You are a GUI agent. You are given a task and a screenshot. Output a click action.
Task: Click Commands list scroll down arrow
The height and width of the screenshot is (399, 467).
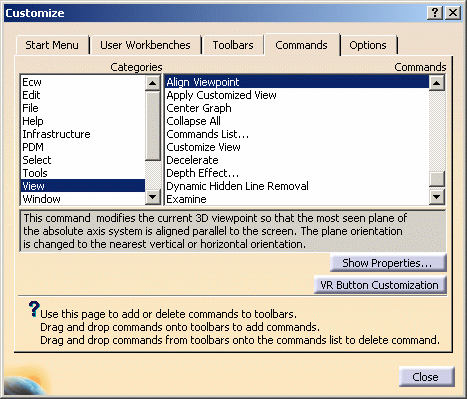(437, 197)
